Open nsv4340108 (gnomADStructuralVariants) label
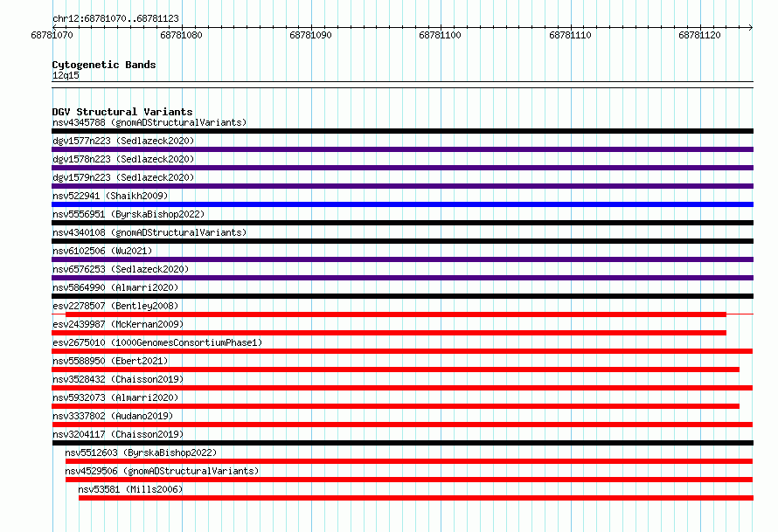This screenshot has width=778, height=532. click(149, 232)
